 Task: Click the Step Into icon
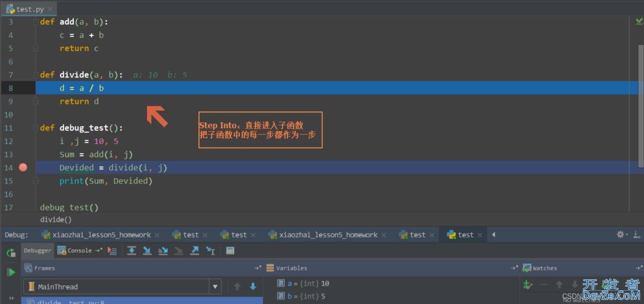tap(147, 251)
